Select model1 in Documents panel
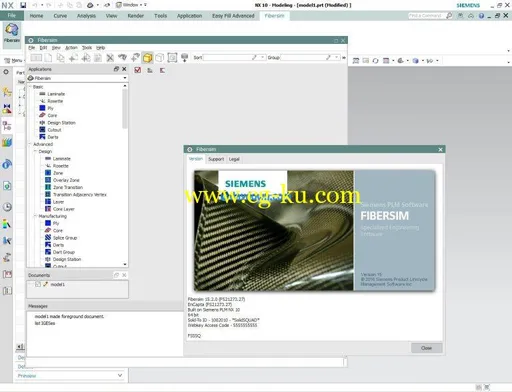 [57, 284]
